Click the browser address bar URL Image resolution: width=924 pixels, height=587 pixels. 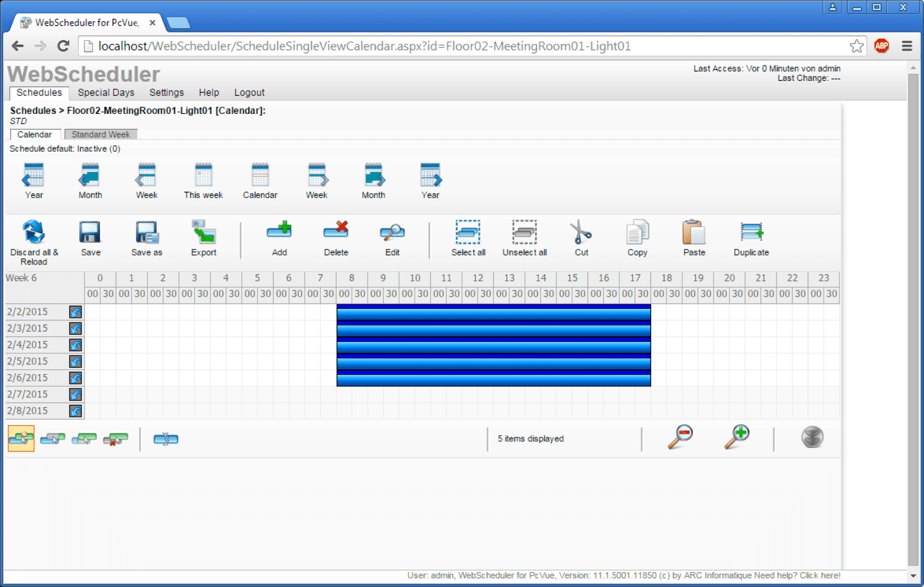pyautogui.click(x=364, y=46)
